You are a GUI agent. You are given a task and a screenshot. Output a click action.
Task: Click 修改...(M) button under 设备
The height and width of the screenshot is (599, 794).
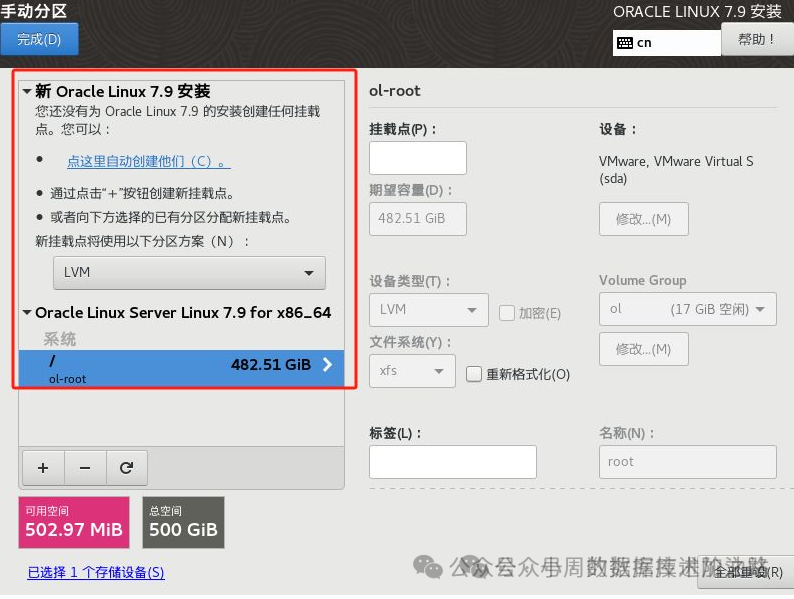(644, 219)
